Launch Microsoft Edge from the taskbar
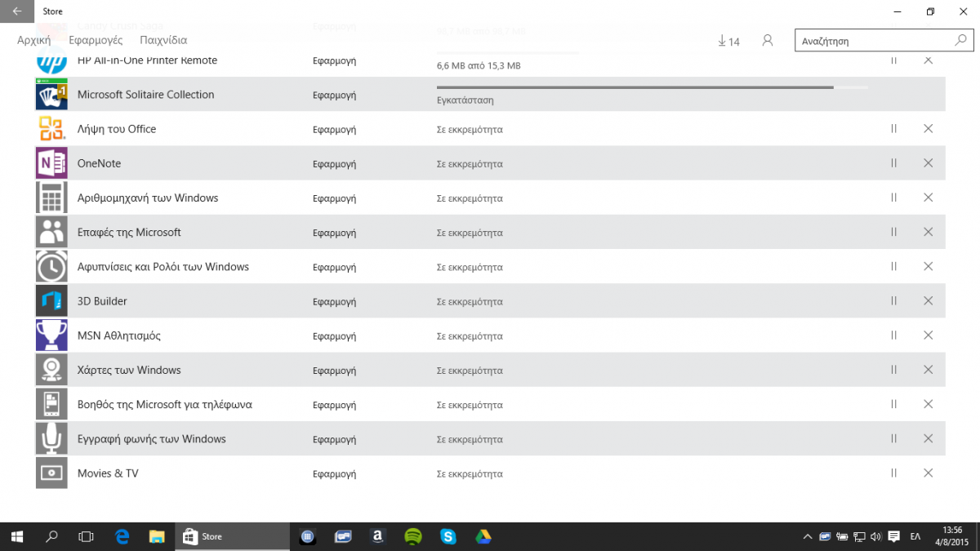This screenshot has height=551, width=980. pos(122,536)
